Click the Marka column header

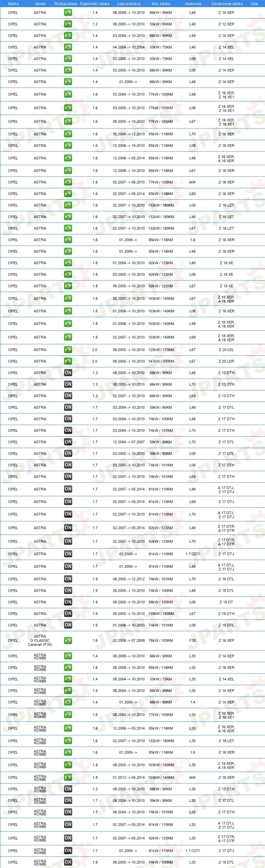tap(13, 4)
